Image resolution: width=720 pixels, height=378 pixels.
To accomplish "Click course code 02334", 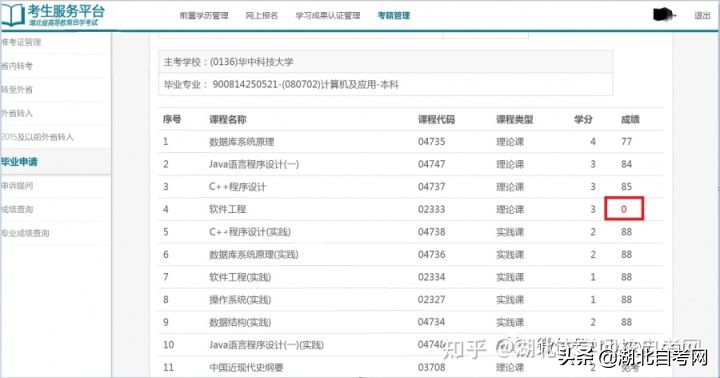I will (x=432, y=277).
